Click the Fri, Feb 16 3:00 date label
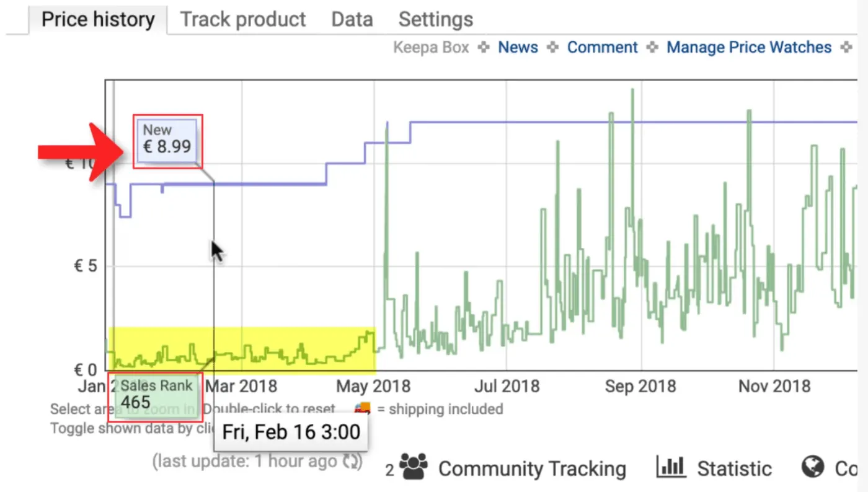The width and height of the screenshot is (868, 492). [291, 432]
